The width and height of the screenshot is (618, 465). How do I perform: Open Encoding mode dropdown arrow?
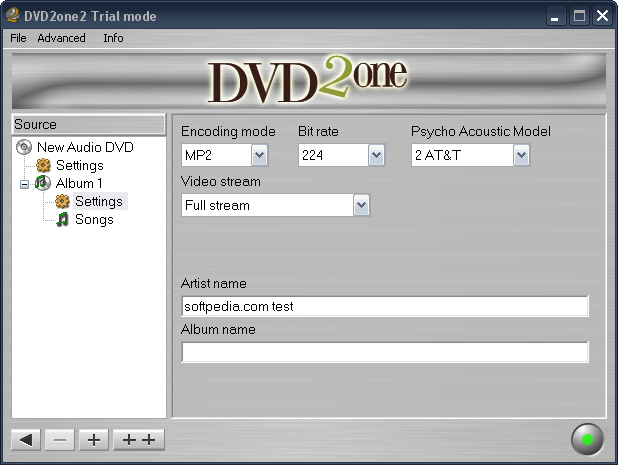259,155
